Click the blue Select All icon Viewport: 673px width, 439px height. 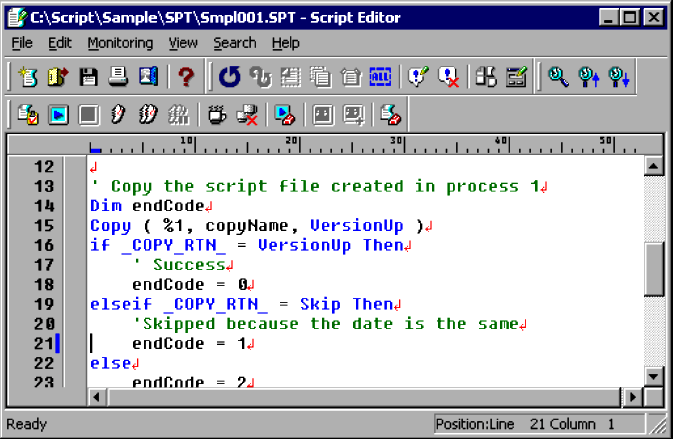coord(380,77)
